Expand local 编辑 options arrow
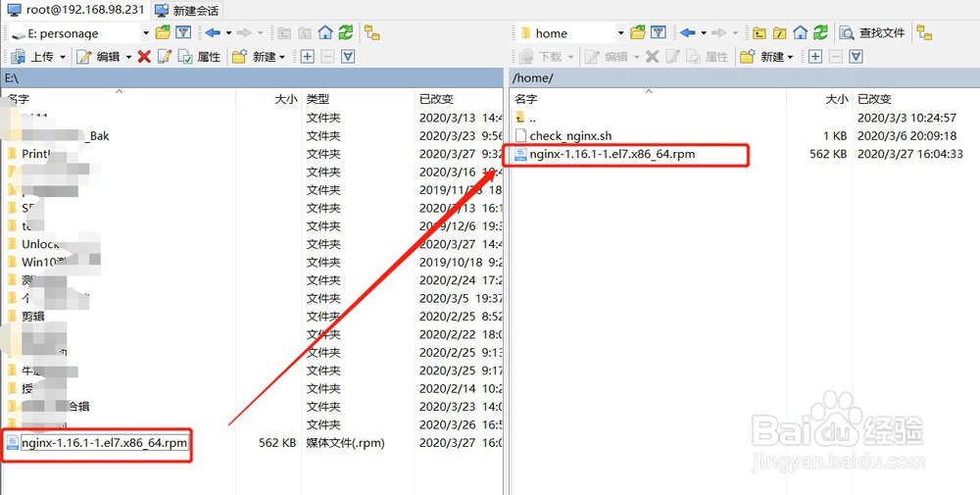Viewport: 980px width, 495px height. 128,57
